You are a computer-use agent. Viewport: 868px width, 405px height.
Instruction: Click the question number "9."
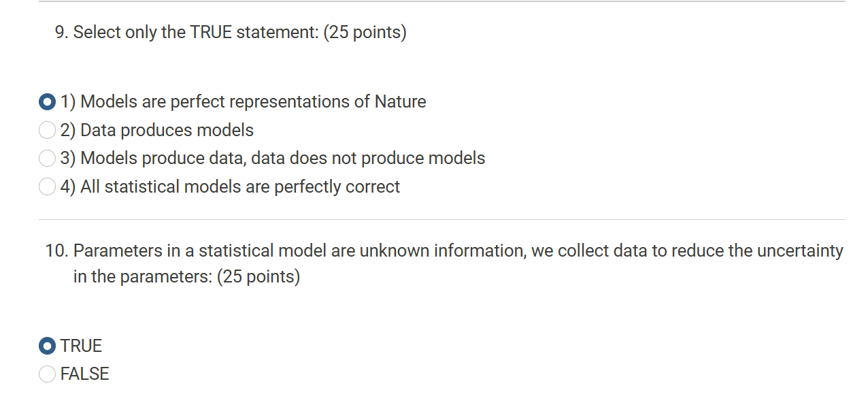click(62, 32)
